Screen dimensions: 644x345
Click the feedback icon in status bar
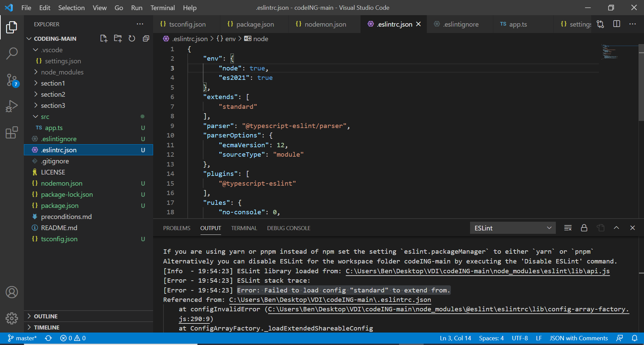point(619,338)
